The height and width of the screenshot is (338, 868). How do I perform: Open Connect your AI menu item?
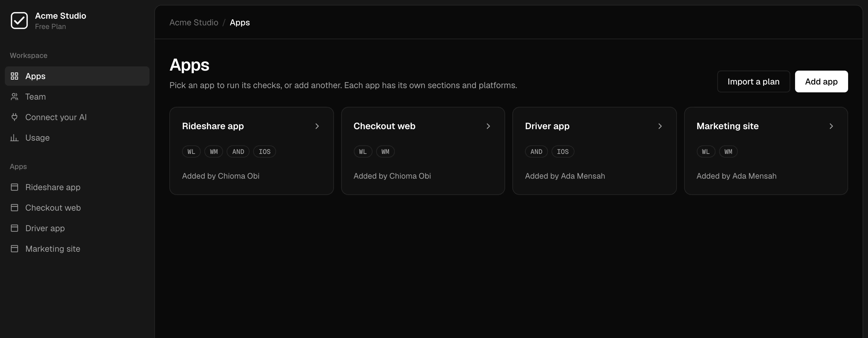77,117
